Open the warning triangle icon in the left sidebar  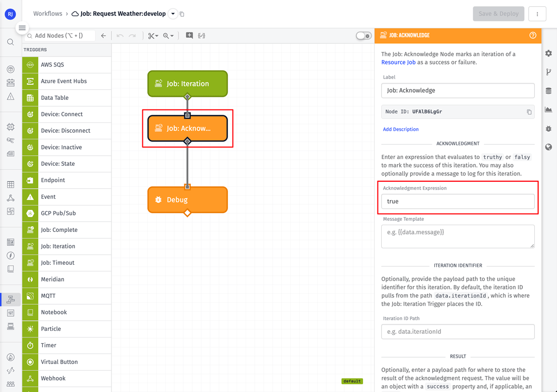pyautogui.click(x=11, y=96)
